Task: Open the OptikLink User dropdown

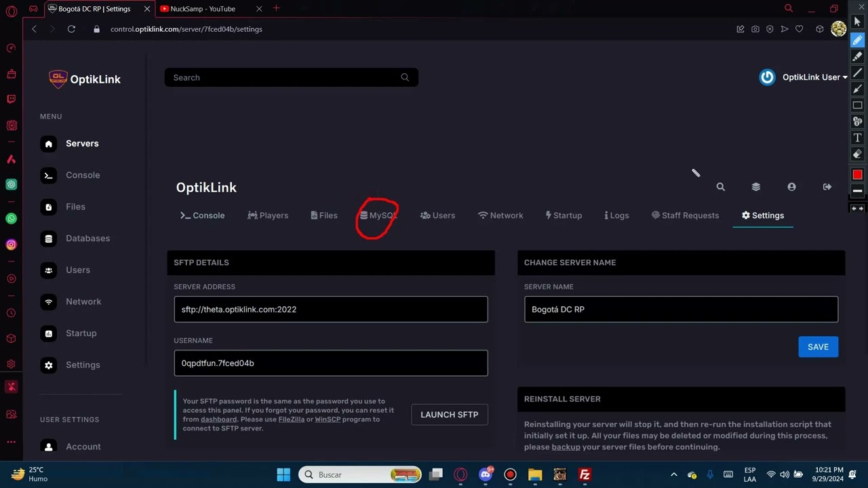Action: coord(815,77)
